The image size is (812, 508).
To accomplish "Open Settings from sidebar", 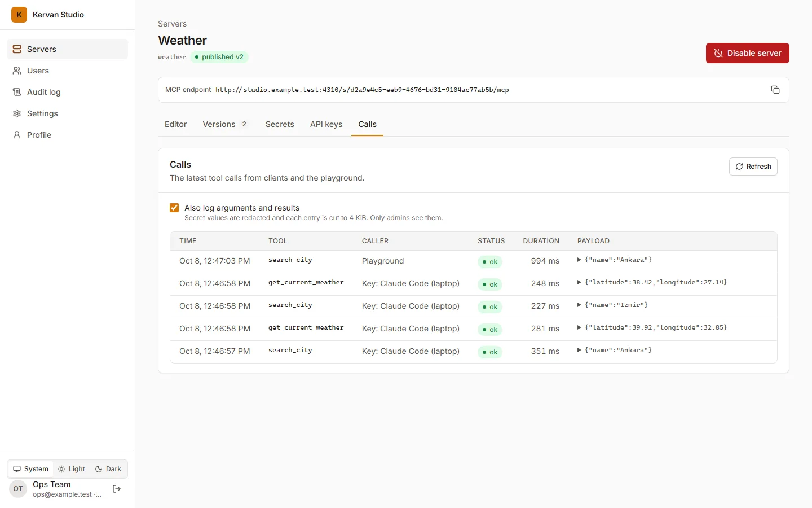I will [x=67, y=113].
